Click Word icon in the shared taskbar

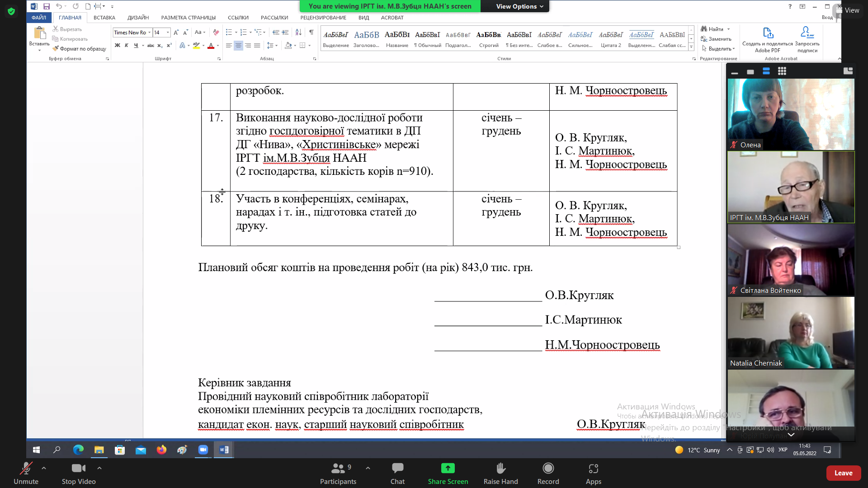(x=224, y=450)
